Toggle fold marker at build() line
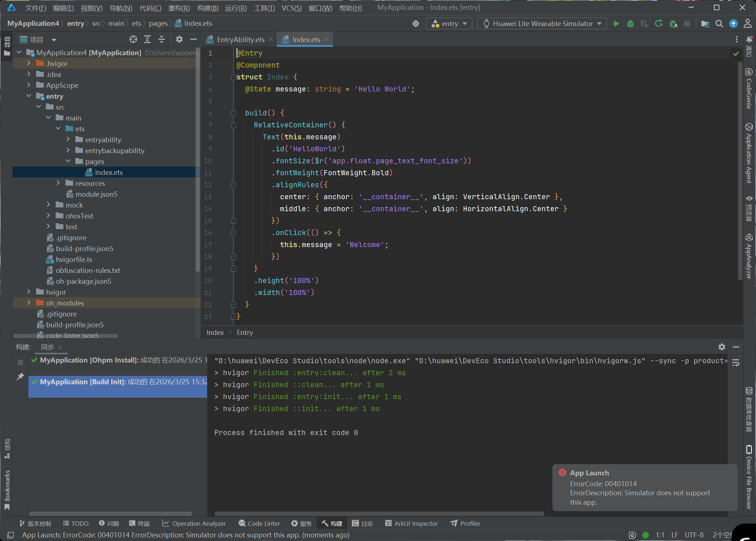Screen dimensions: 756x541 click(x=234, y=113)
